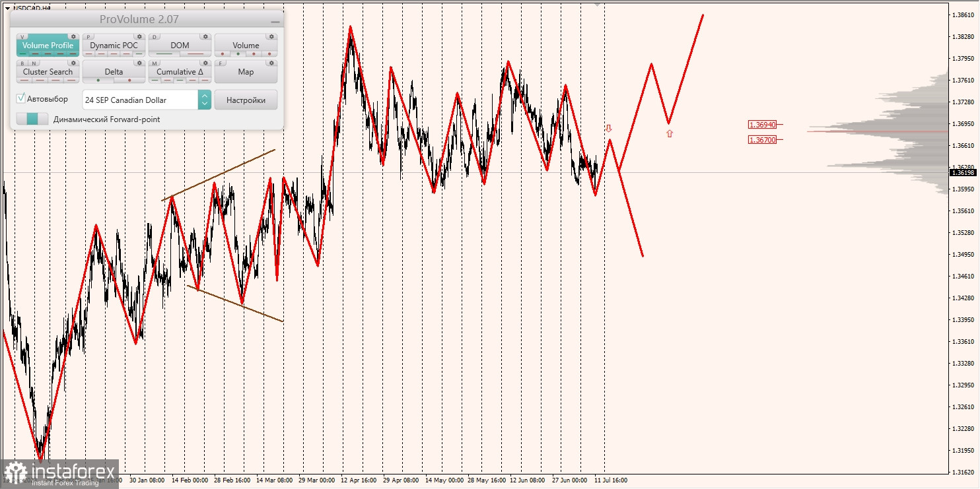Open settings gear on Map button
The height and width of the screenshot is (489, 980).
click(x=271, y=63)
